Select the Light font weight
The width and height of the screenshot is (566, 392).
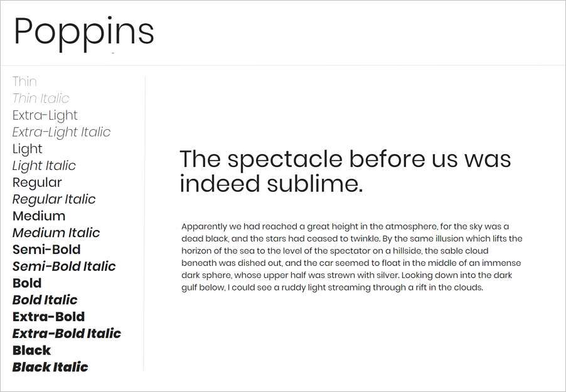coord(27,149)
